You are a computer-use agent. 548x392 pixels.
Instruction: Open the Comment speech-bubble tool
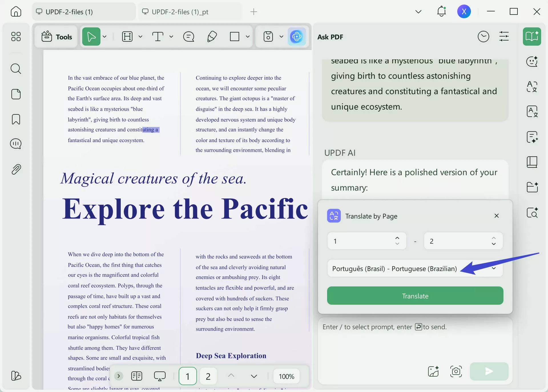click(188, 37)
